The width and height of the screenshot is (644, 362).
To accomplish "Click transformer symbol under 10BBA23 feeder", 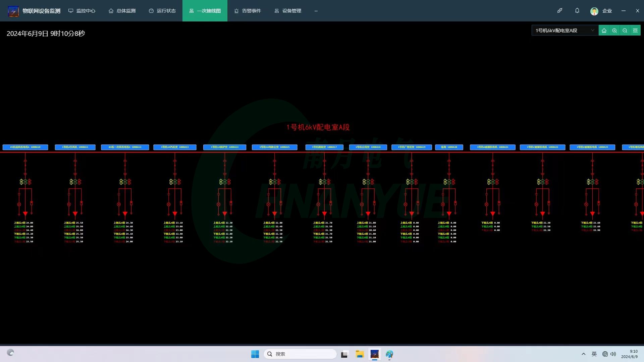I will [592, 182].
